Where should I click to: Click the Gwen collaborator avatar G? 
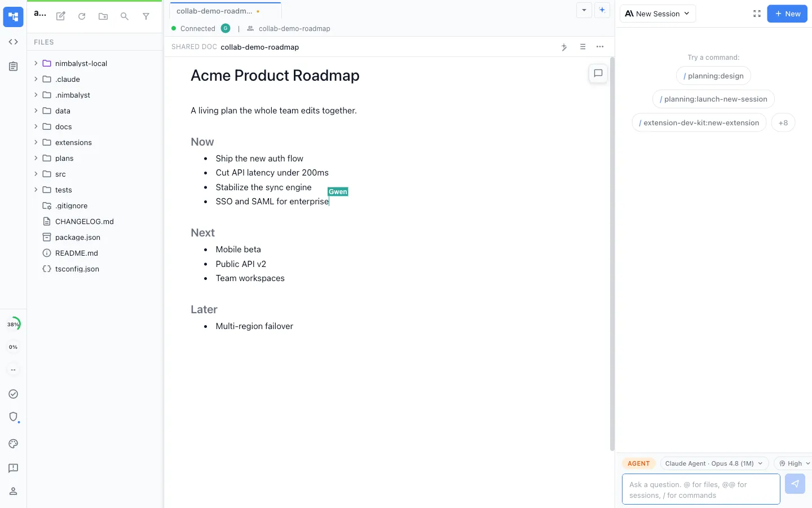(x=226, y=28)
